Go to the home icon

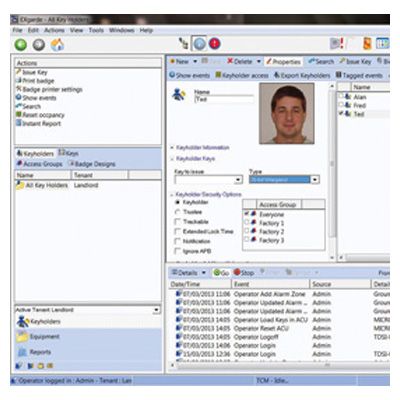pyautogui.click(x=57, y=45)
